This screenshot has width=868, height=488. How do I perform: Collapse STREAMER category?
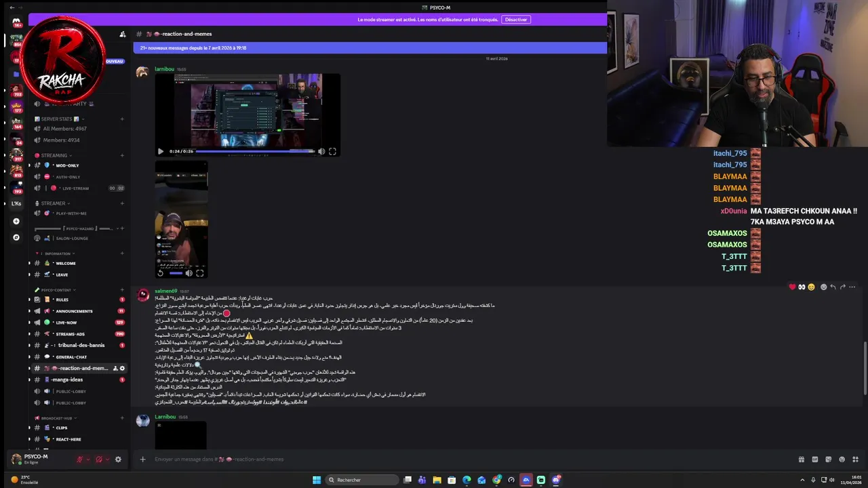pos(53,203)
